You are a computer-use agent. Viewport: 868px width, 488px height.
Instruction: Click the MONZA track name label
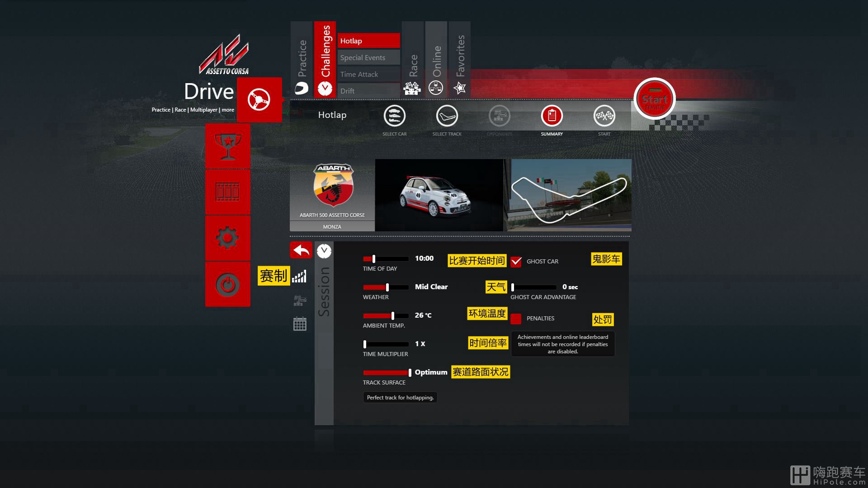(332, 227)
